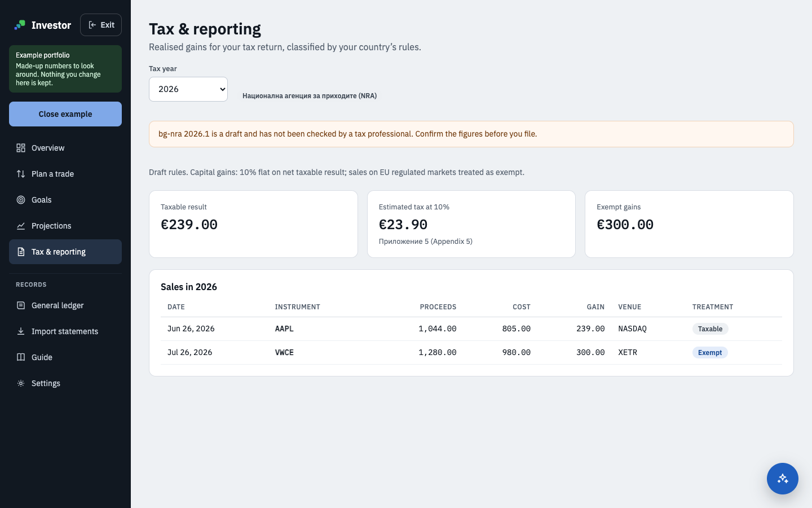This screenshot has width=812, height=508.
Task: Go to Plan a trade
Action: pos(65,174)
